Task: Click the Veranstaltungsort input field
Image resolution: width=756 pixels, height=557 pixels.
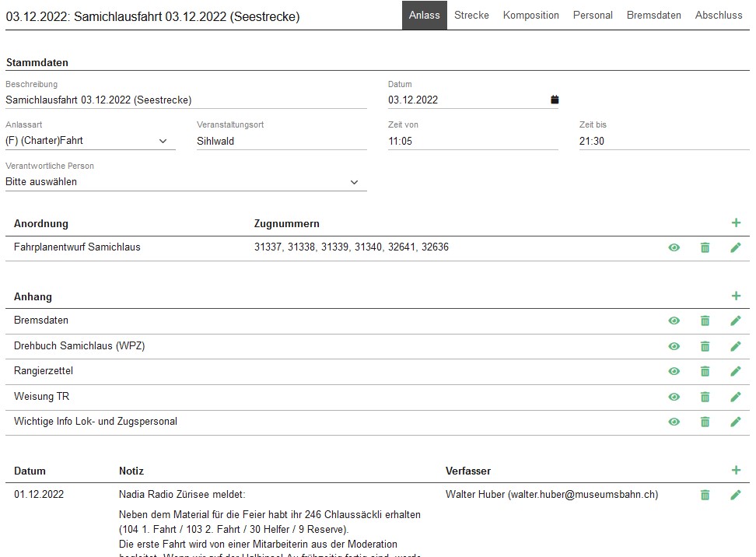Action: pos(282,141)
